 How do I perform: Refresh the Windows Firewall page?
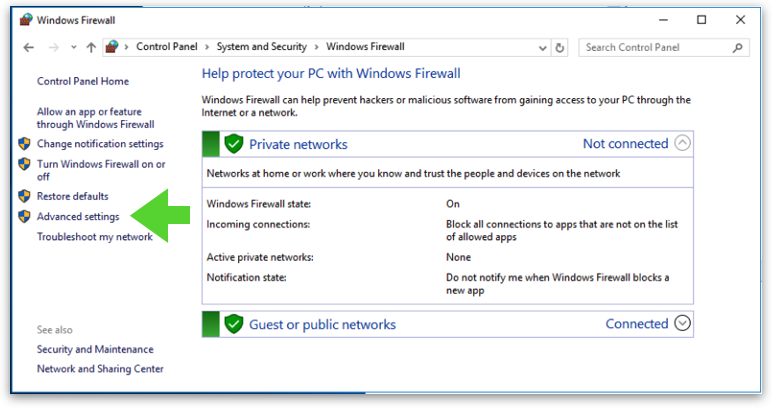coord(560,48)
